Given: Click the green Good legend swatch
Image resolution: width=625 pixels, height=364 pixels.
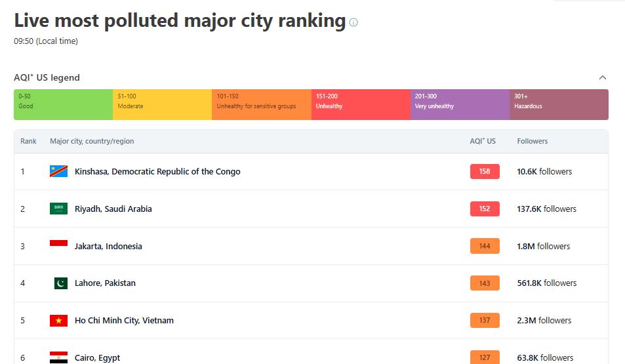Looking at the screenshot, I should click(64, 104).
